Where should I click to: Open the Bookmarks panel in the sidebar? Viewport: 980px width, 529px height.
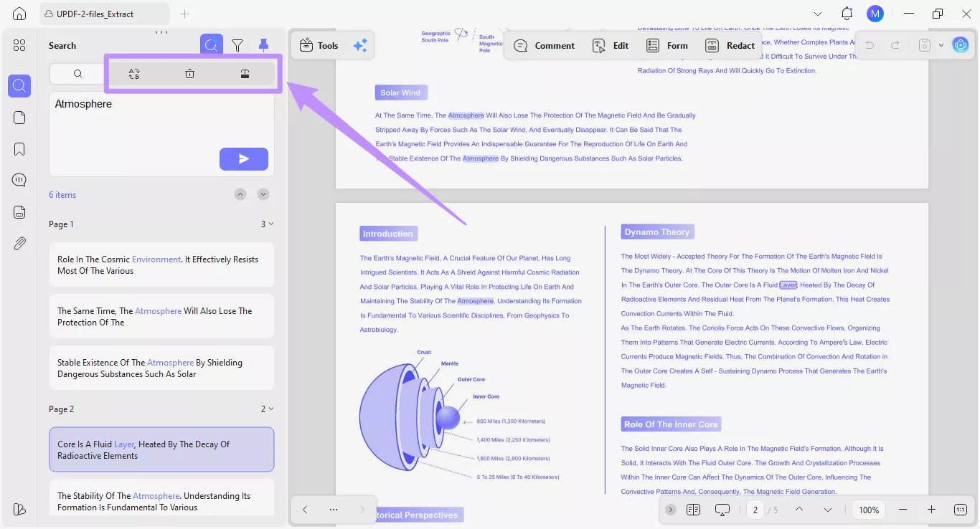coord(19,148)
